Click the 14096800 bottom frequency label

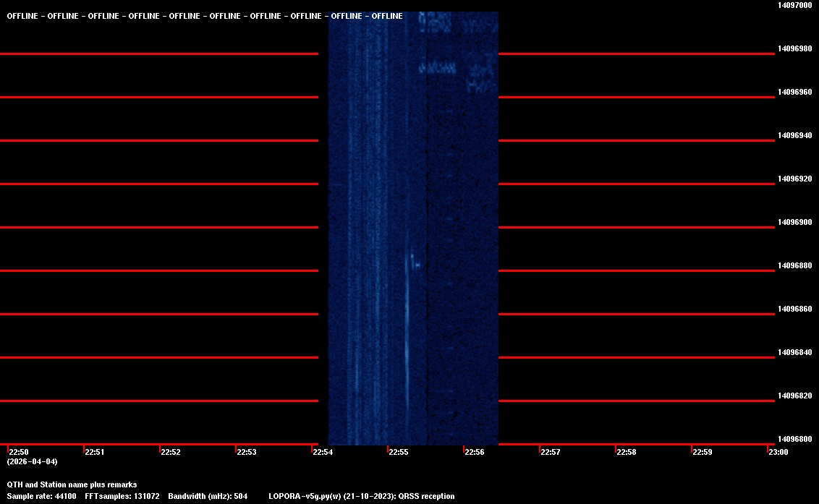[x=795, y=439]
